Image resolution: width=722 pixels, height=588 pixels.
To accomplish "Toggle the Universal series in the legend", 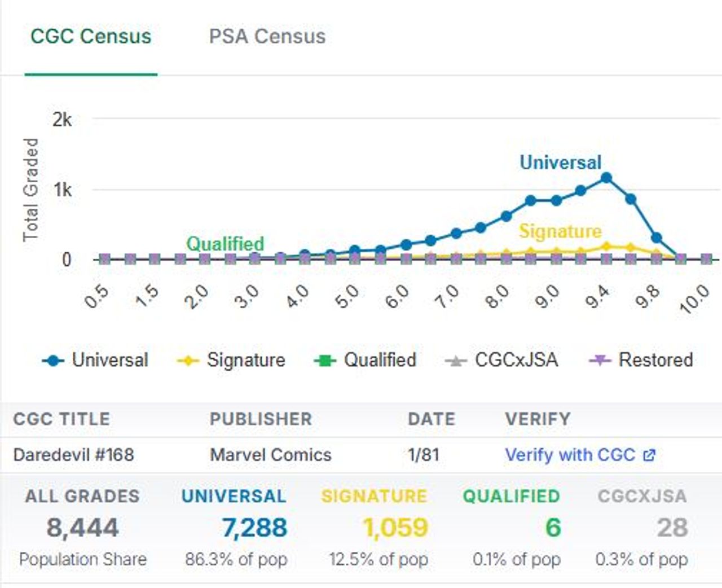I will coord(110,360).
